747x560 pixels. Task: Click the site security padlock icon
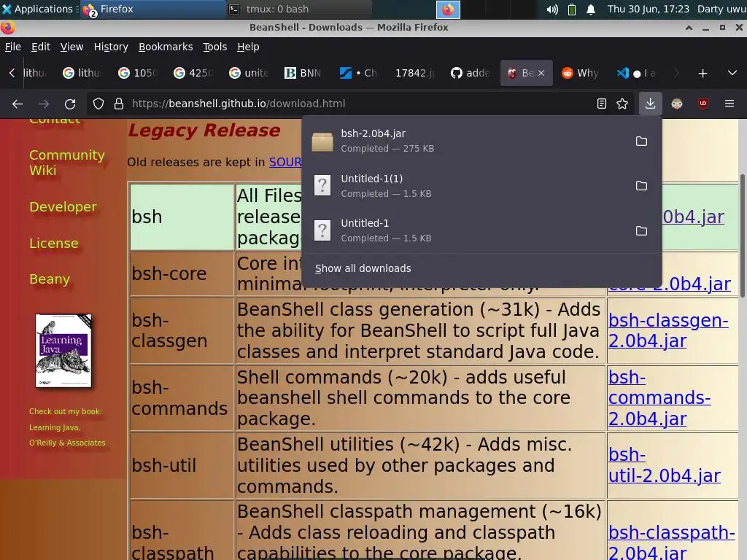(x=119, y=104)
